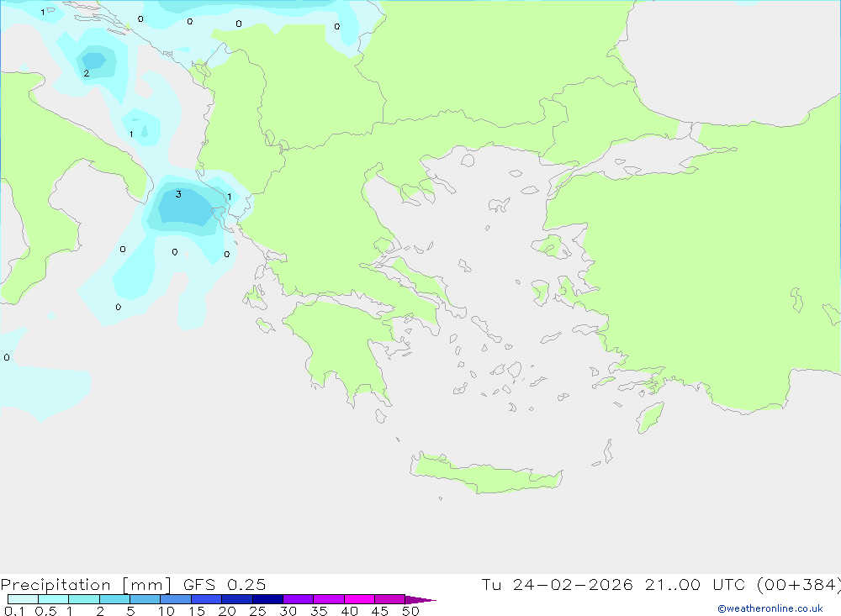Click the '2' precipitation value over the Adriatic
The height and width of the screenshot is (616, 841).
click(87, 73)
